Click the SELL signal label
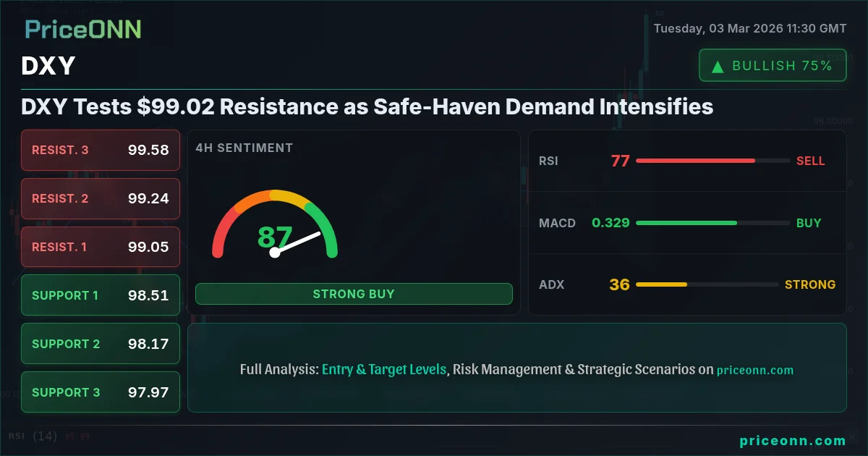 coord(811,161)
